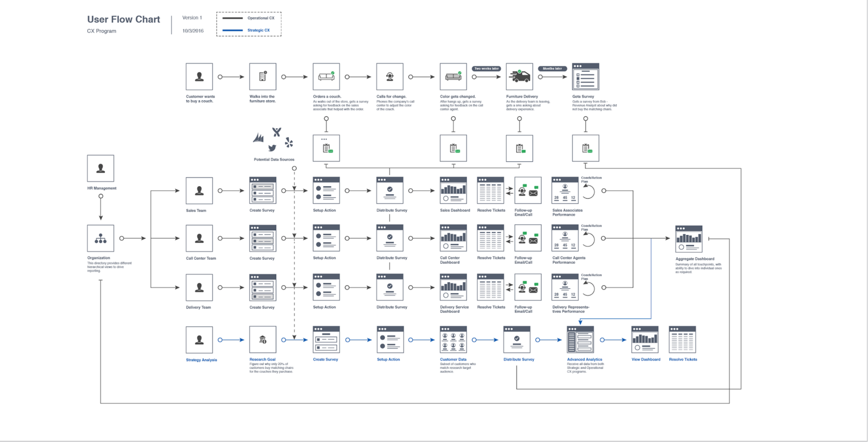Click the Coach/Action Plan loop in Sales row

589,191
